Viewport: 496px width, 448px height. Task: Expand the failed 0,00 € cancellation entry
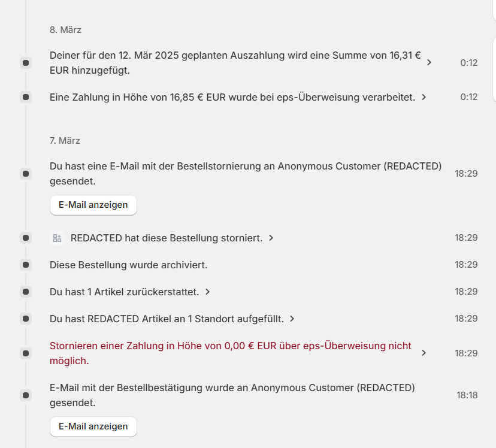click(x=424, y=353)
